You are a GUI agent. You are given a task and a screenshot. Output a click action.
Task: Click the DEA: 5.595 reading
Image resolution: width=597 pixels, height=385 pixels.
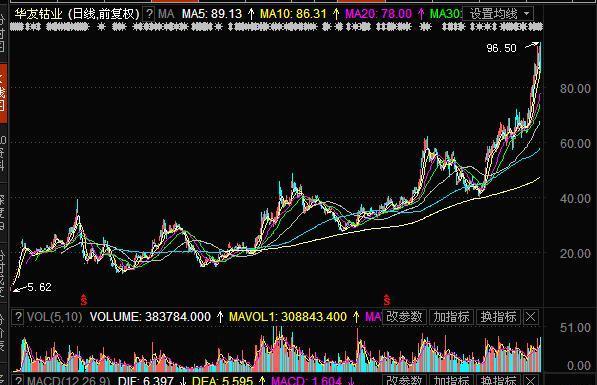click(x=222, y=380)
